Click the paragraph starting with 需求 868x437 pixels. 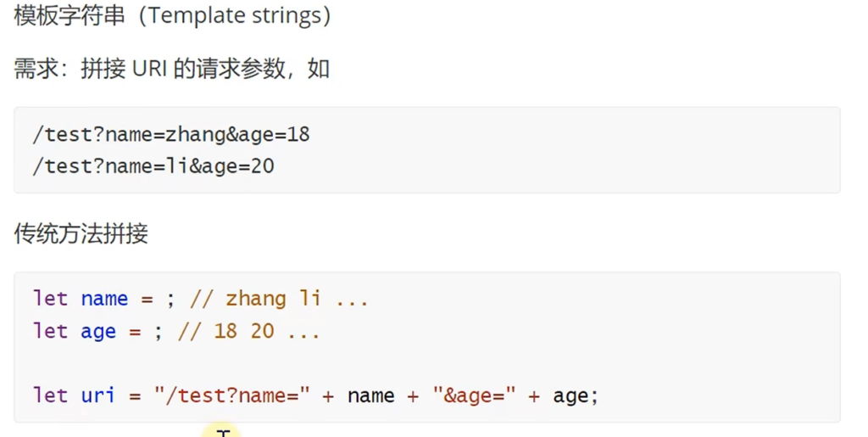pos(171,69)
